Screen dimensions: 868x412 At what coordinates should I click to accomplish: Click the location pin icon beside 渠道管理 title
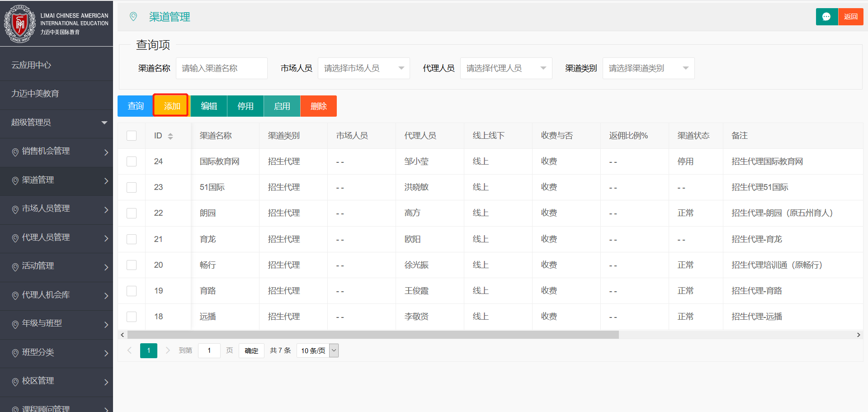tap(133, 17)
